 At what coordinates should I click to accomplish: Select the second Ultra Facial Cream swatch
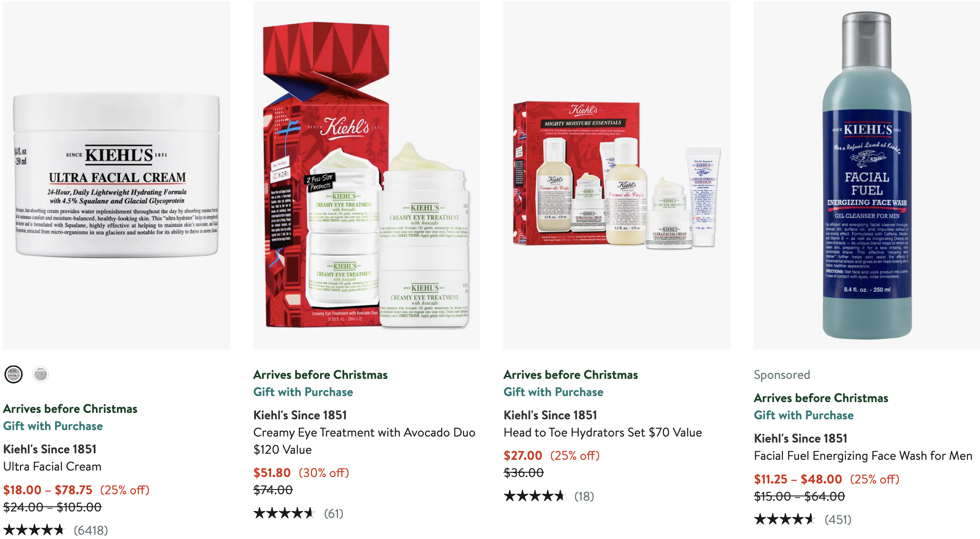click(x=41, y=374)
